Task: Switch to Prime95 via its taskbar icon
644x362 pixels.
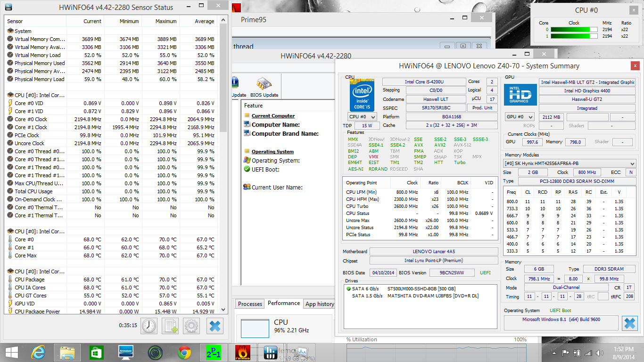Action: (213, 352)
